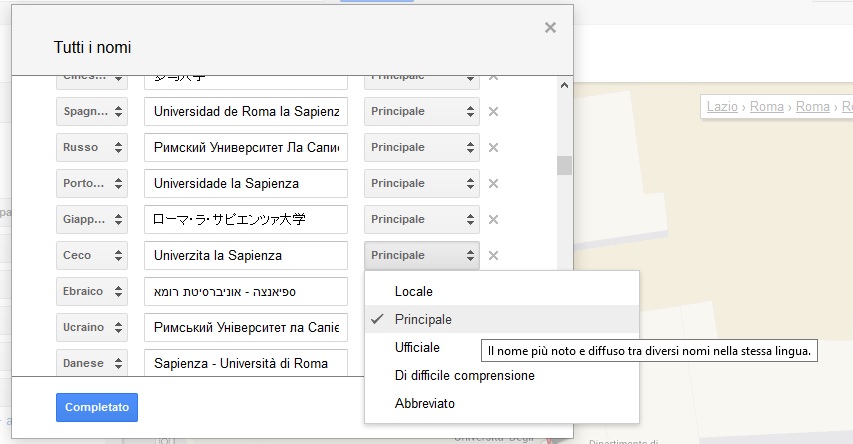Edit the Hebrew name text field

[246, 291]
